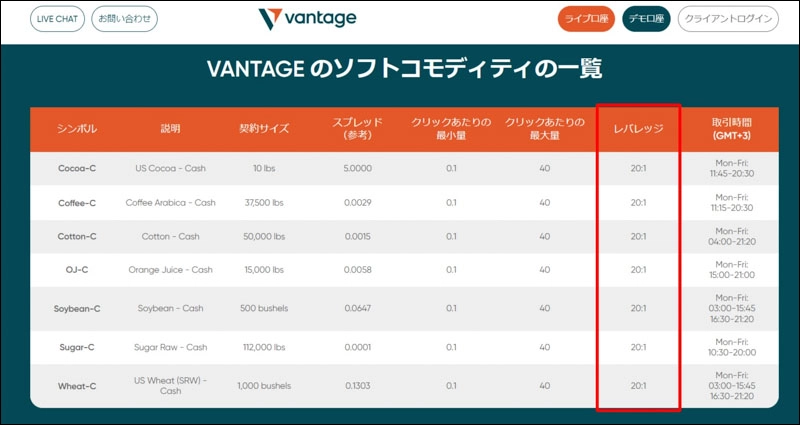Click the スプレッド (参考) column header
This screenshot has height=425, width=800.
click(358, 129)
